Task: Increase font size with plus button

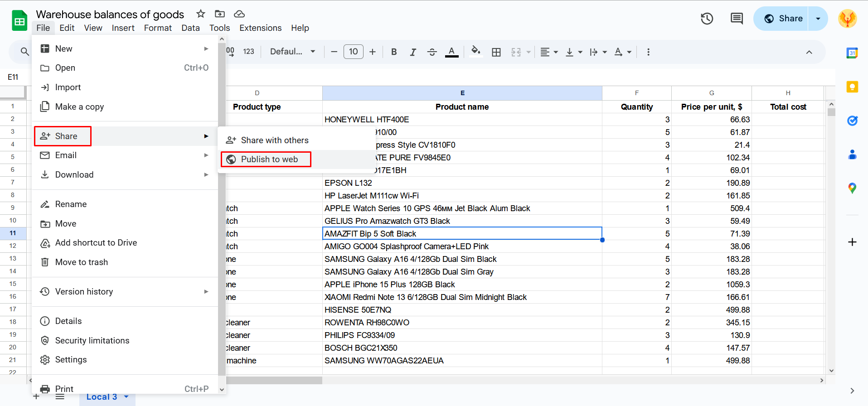Action: [373, 52]
